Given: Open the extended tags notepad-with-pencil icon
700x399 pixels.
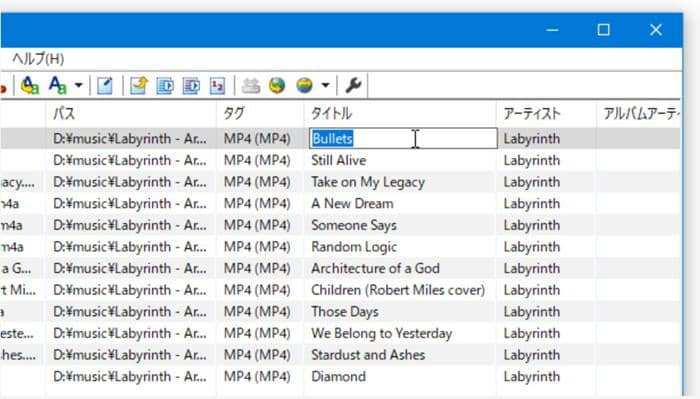Looking at the screenshot, I should [104, 85].
